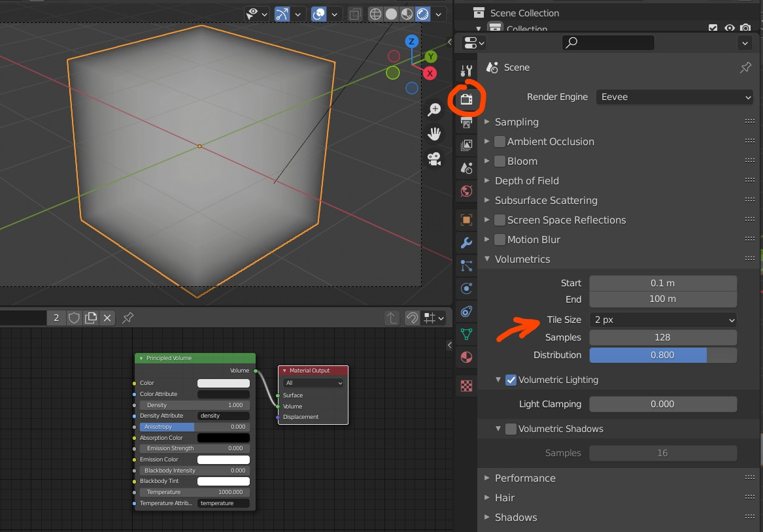Image resolution: width=763 pixels, height=532 pixels.
Task: Select the Modifier Properties wrench icon
Action: [466, 242]
